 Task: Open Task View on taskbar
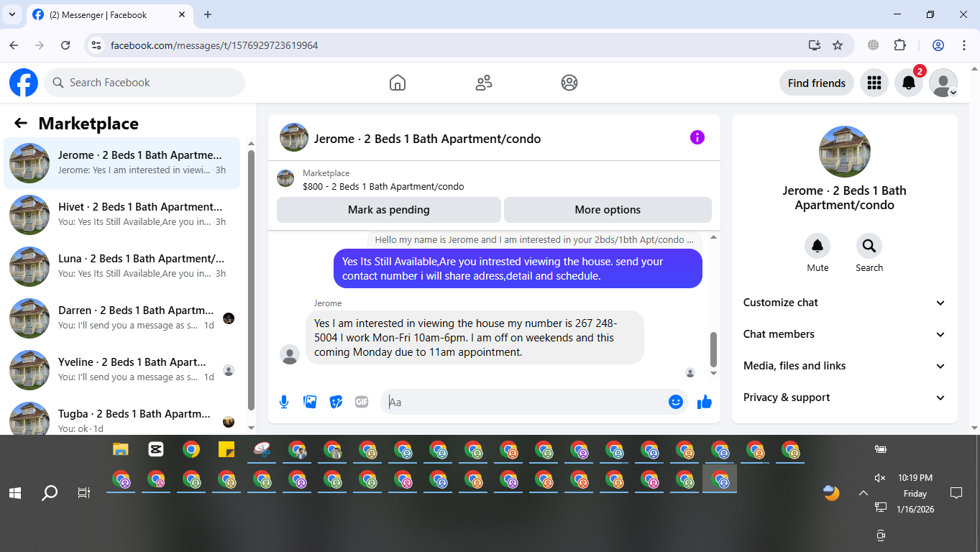pyautogui.click(x=84, y=493)
